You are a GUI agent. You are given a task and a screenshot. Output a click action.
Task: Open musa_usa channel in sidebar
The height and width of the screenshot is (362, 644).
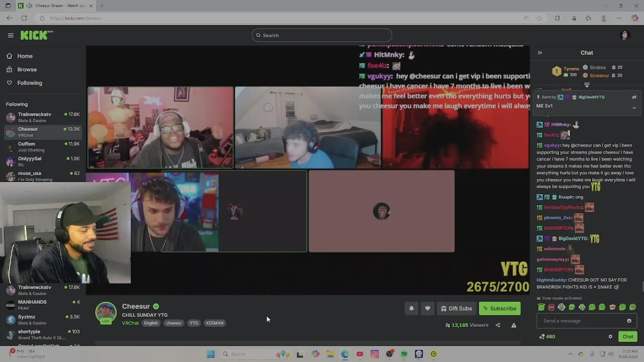click(x=43, y=176)
